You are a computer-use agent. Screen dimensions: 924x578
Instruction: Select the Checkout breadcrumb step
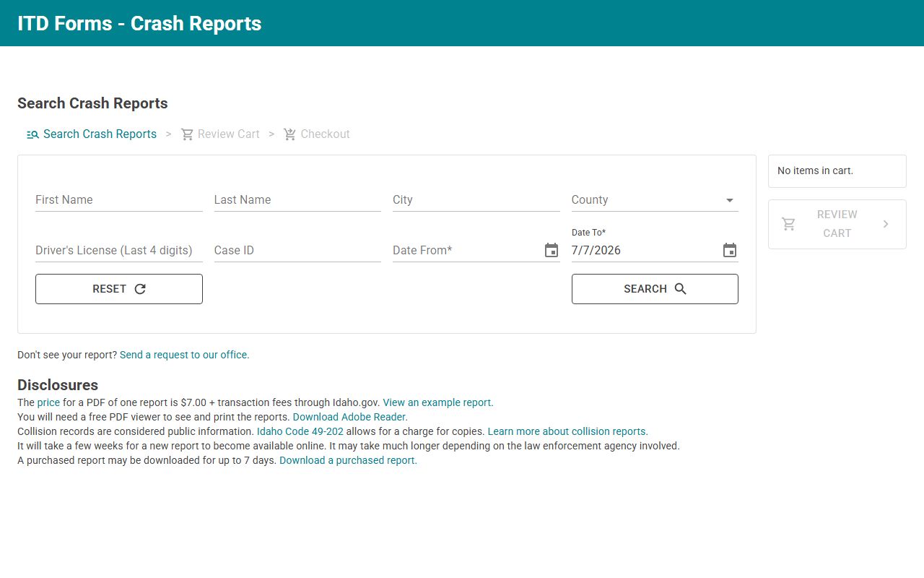[317, 134]
